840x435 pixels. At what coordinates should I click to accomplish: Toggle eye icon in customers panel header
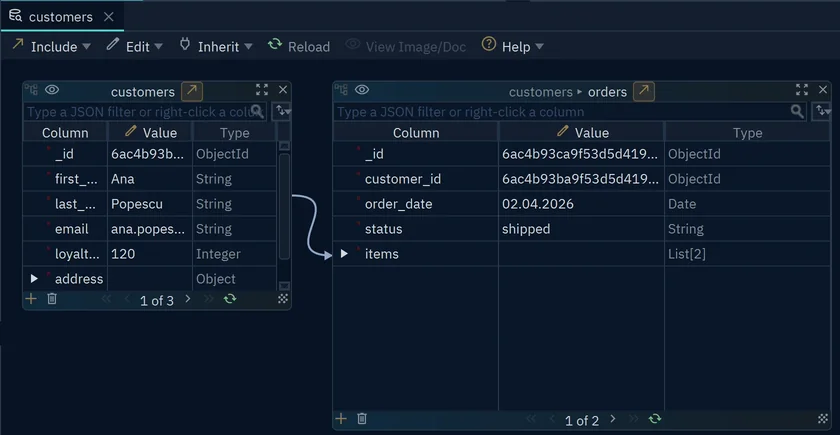(x=52, y=90)
